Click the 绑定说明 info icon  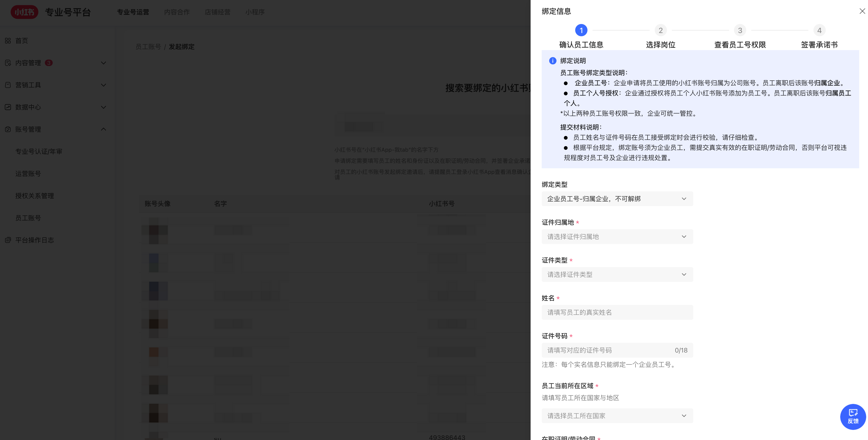click(x=552, y=60)
